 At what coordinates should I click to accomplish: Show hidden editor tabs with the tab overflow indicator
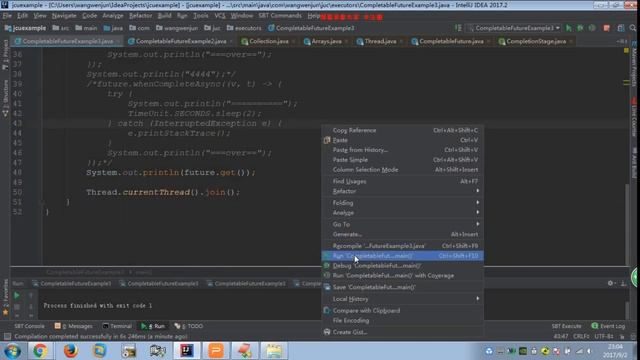pyautogui.click(x=621, y=41)
